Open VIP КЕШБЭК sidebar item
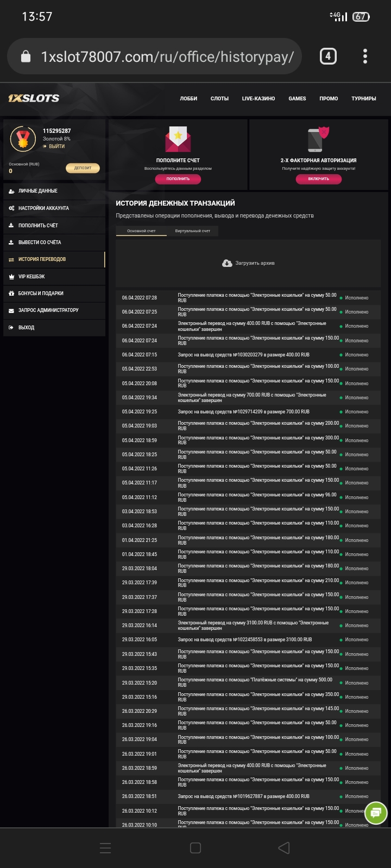This screenshot has height=868, width=391. pos(32,277)
